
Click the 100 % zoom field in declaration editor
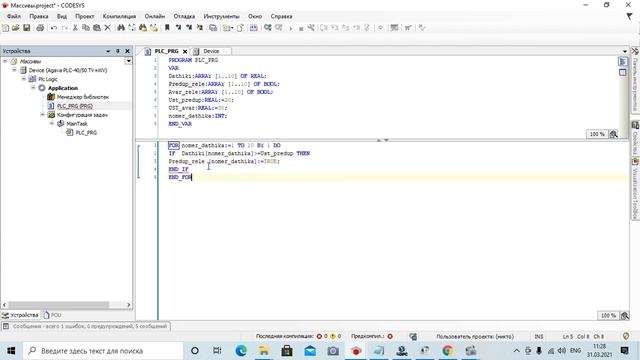(x=597, y=134)
